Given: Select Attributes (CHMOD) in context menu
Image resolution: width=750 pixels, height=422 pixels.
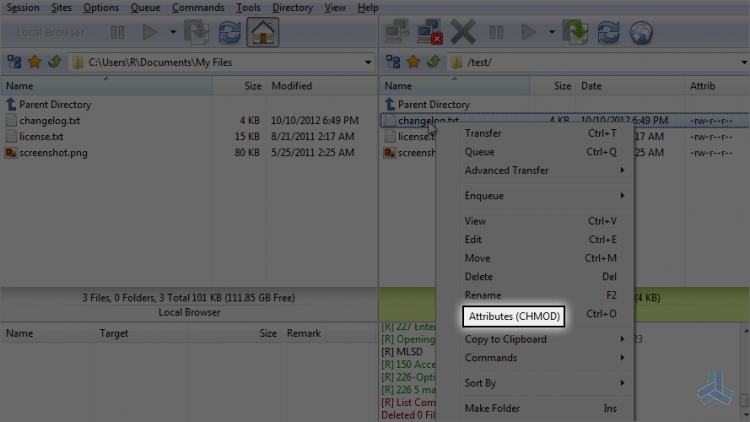Looking at the screenshot, I should pyautogui.click(x=514, y=316).
